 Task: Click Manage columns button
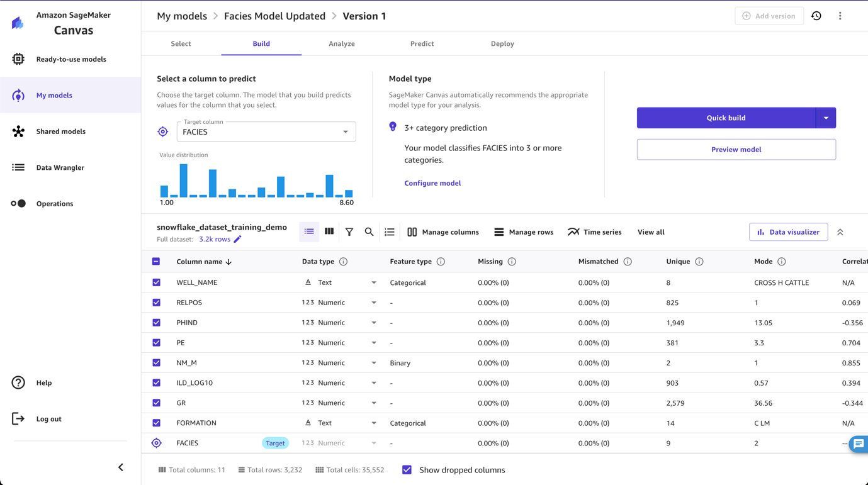coord(443,232)
